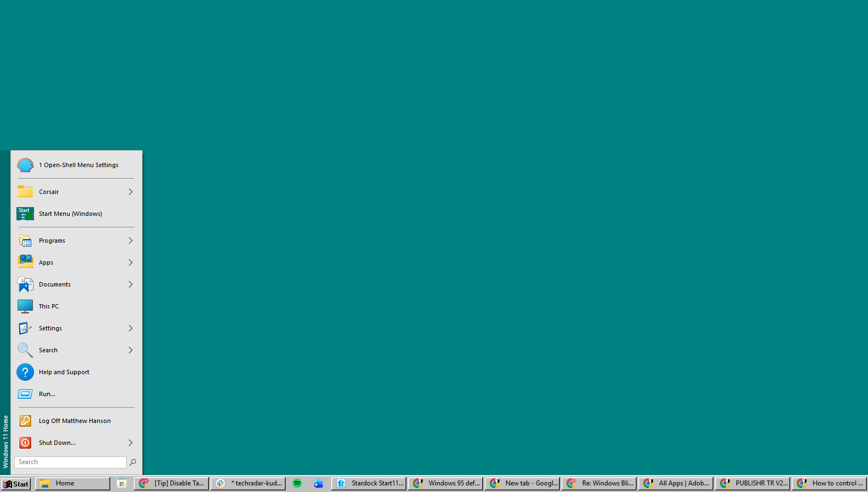Switch to All Apps | Adobe taskbar button

click(x=676, y=483)
